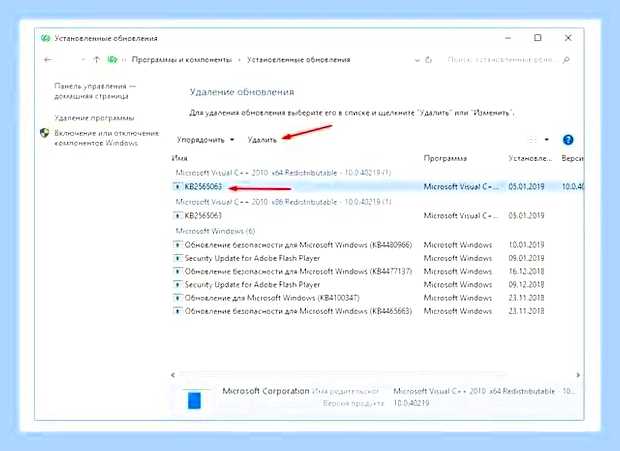The image size is (620, 451).
Task: Expand the address bar history dropdown
Action: tap(417, 60)
